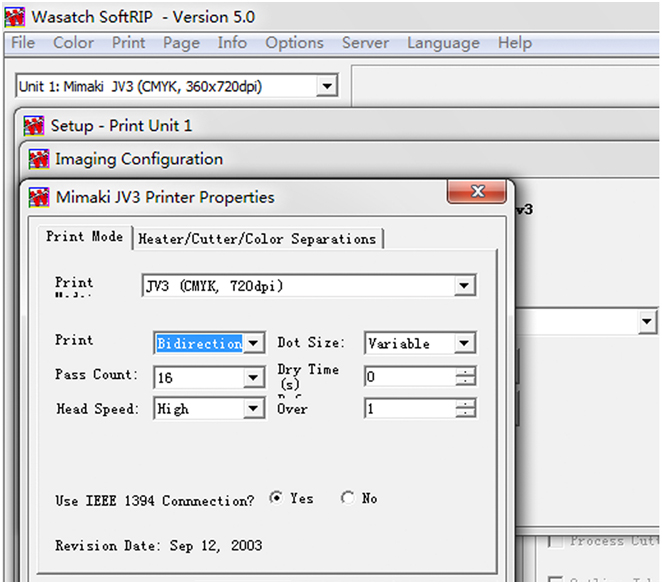Select the Print Mode tab
This screenshot has height=584, width=662.
[85, 237]
